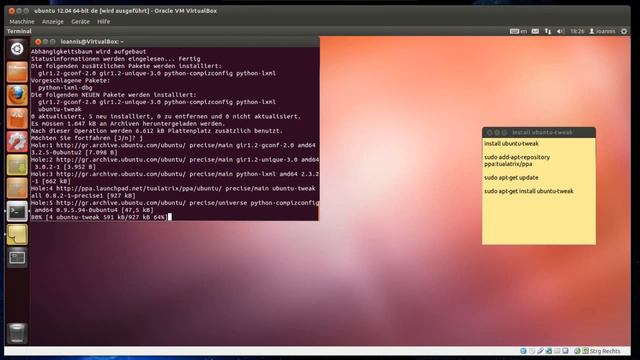Viewport: 640px width, 360px height.
Task: Open the sound volume indicator
Action: click(x=560, y=31)
